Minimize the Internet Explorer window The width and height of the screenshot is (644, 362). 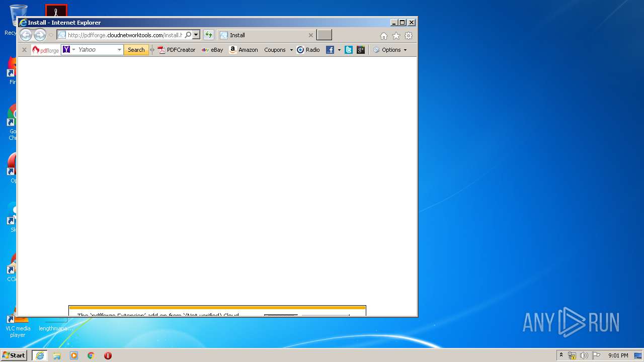(394, 23)
